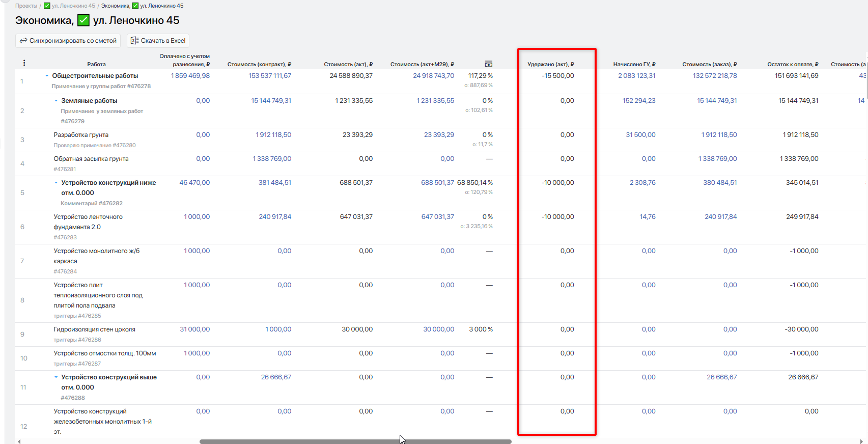Click the Удержано (акт) column header
Screen dimensions: 868x444
(550, 64)
